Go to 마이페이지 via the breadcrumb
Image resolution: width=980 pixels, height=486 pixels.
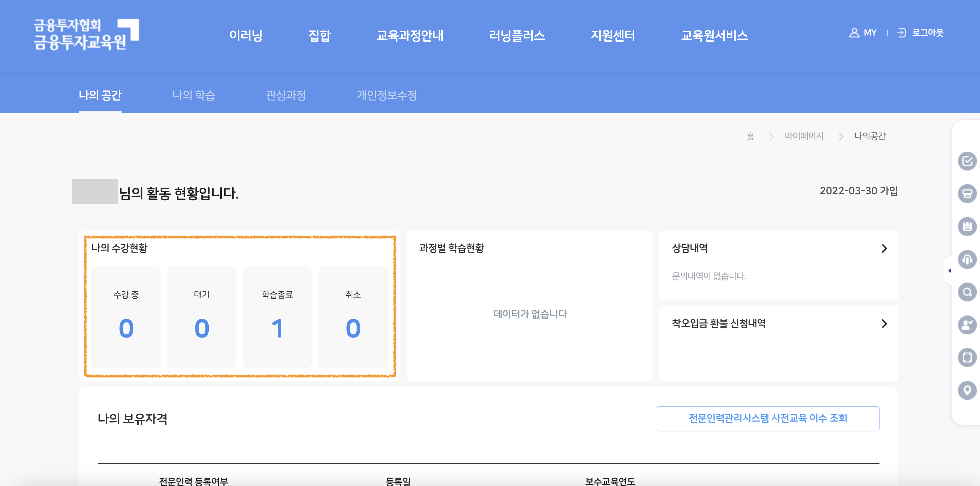click(x=805, y=136)
